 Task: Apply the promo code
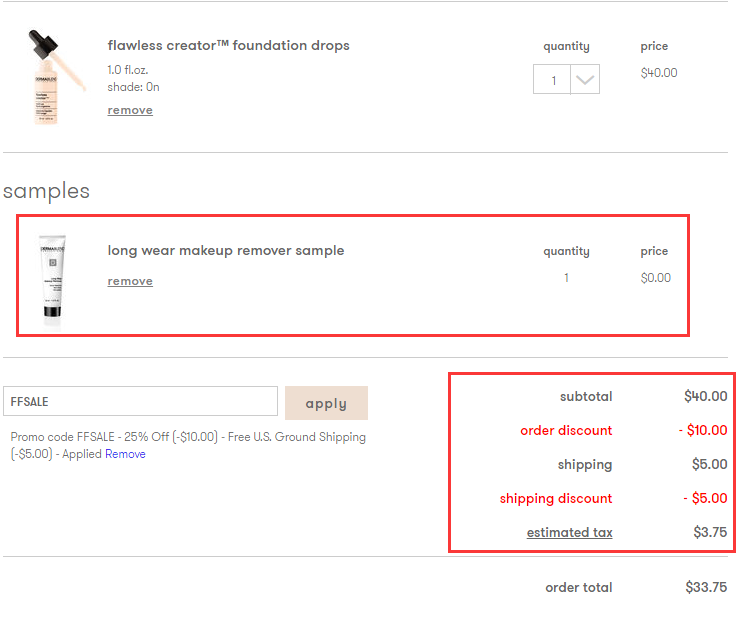coord(326,403)
